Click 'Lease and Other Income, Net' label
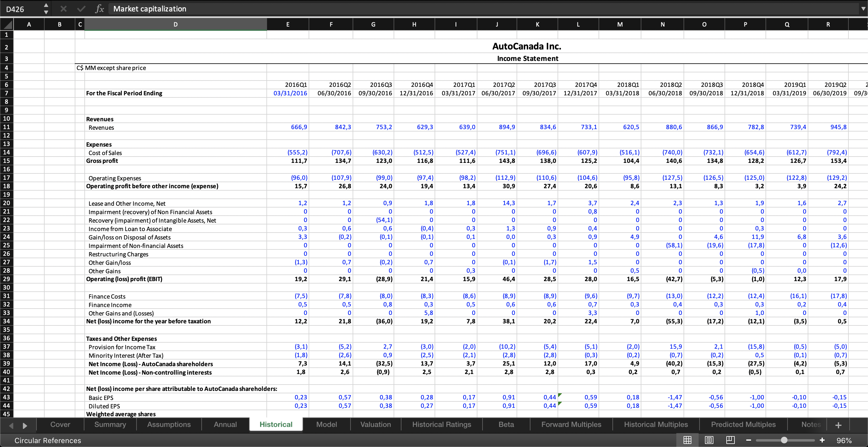The width and height of the screenshot is (868, 447). 127,203
